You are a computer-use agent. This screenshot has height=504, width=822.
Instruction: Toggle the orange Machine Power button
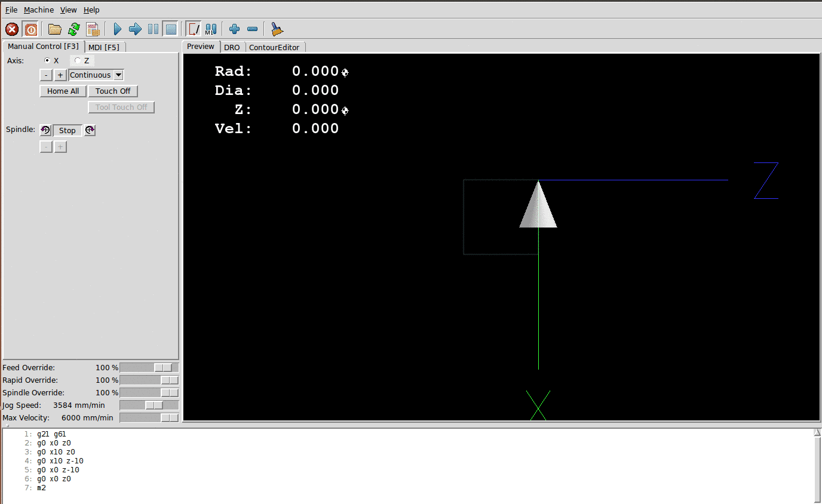(x=30, y=29)
